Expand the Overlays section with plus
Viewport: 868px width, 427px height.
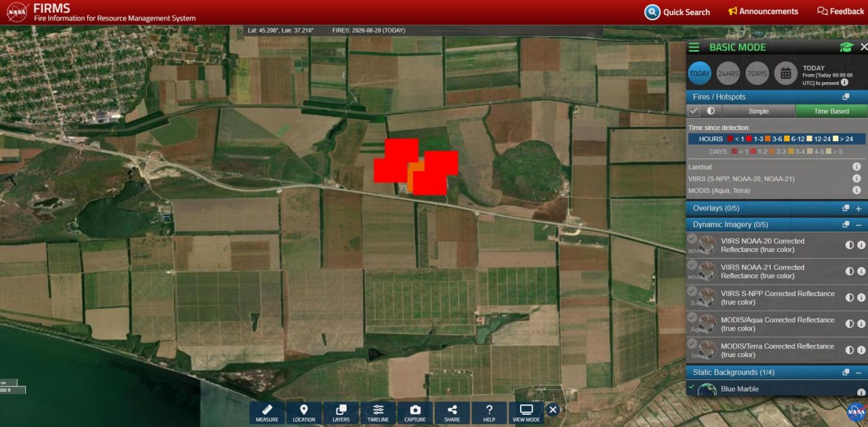[859, 208]
